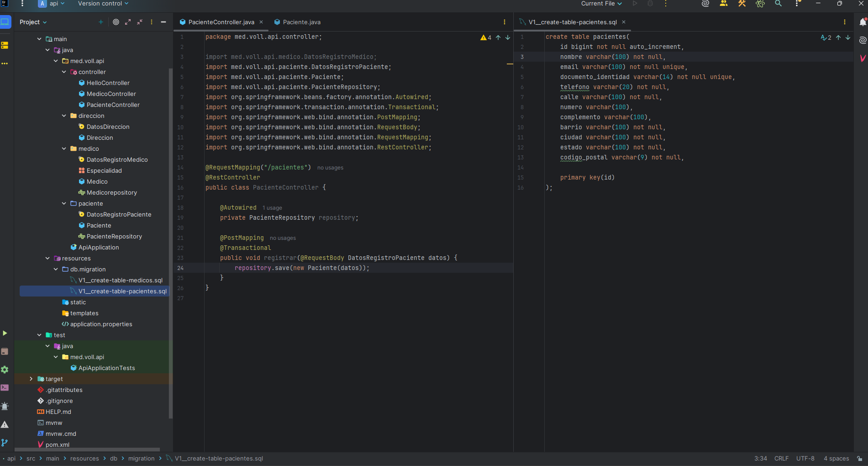Open the Git tool window icon
This screenshot has width=868, height=466.
click(x=5, y=443)
